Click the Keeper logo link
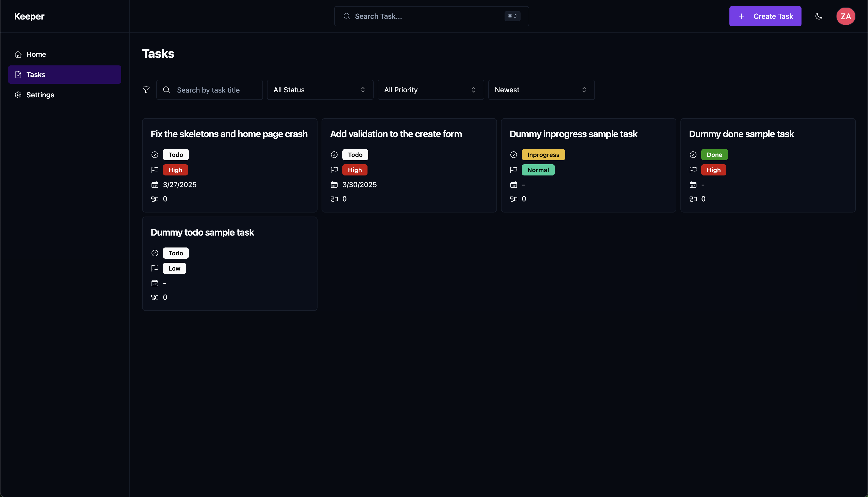 (29, 16)
